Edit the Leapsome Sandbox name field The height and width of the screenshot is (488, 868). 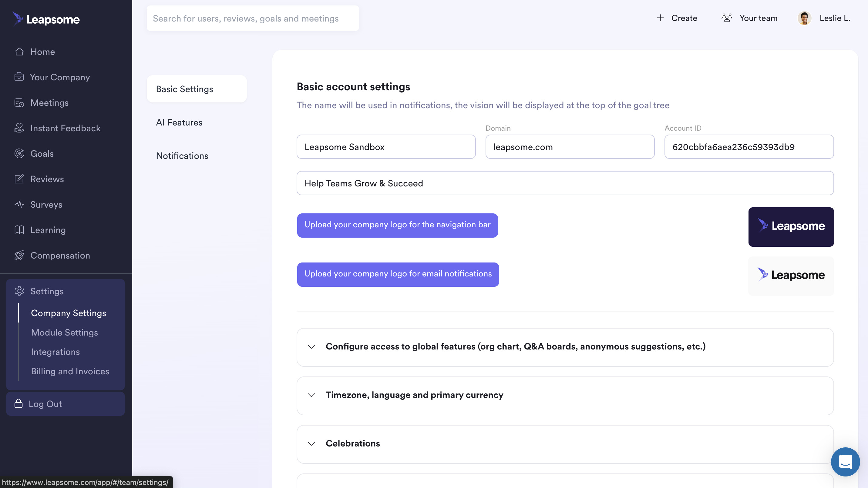pos(386,147)
